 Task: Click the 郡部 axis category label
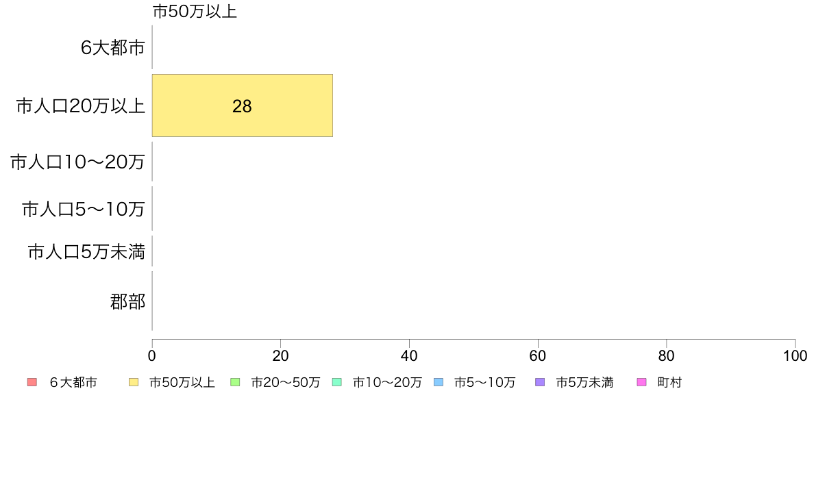(x=127, y=301)
